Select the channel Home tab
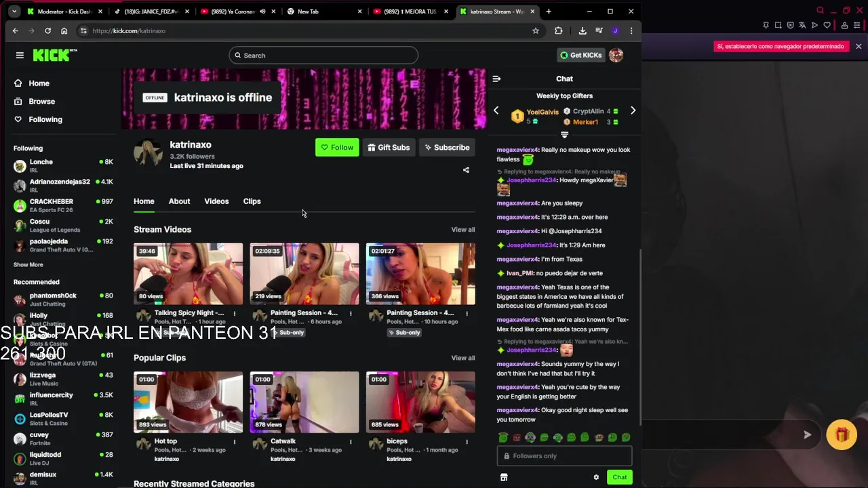Viewport: 868px width, 488px height. click(144, 201)
